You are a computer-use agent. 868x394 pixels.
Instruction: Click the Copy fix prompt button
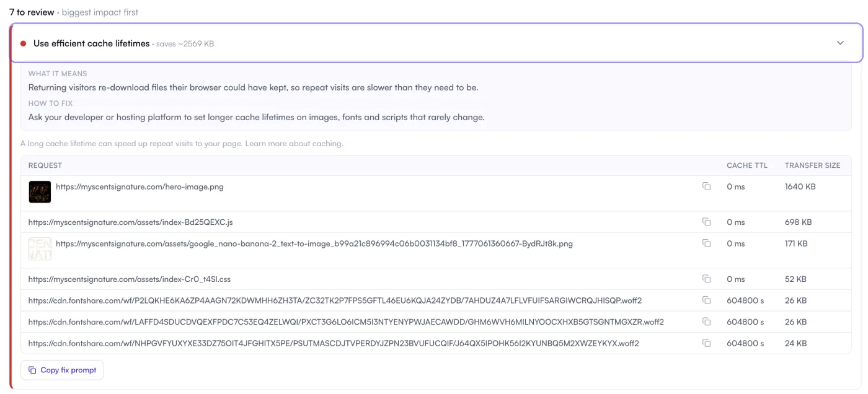(63, 370)
